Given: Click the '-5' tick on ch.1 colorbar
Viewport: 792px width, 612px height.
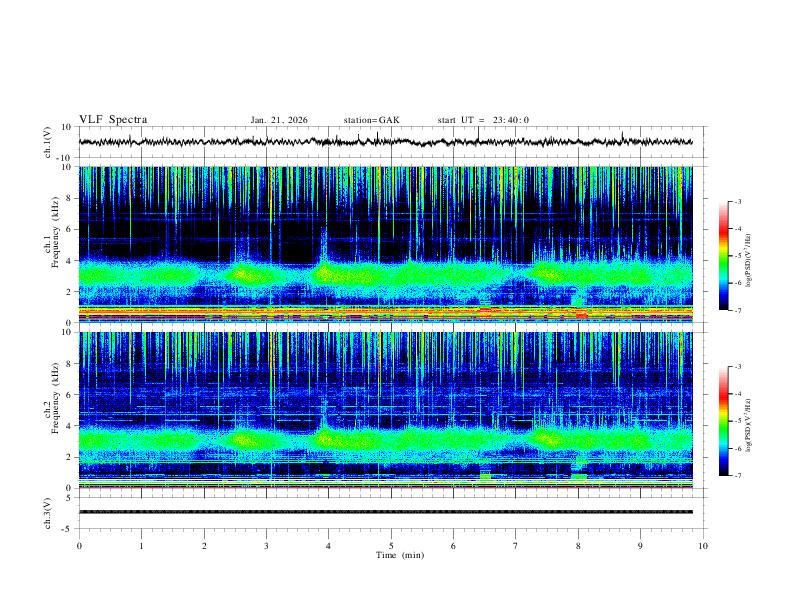Looking at the screenshot, I should coord(738,256).
